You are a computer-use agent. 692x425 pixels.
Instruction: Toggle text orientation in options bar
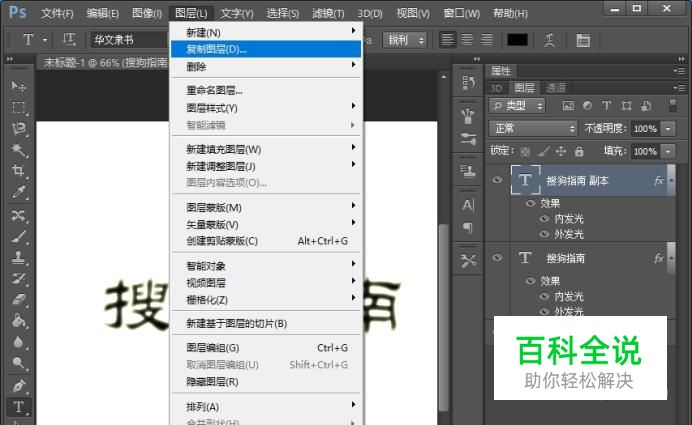(x=69, y=40)
